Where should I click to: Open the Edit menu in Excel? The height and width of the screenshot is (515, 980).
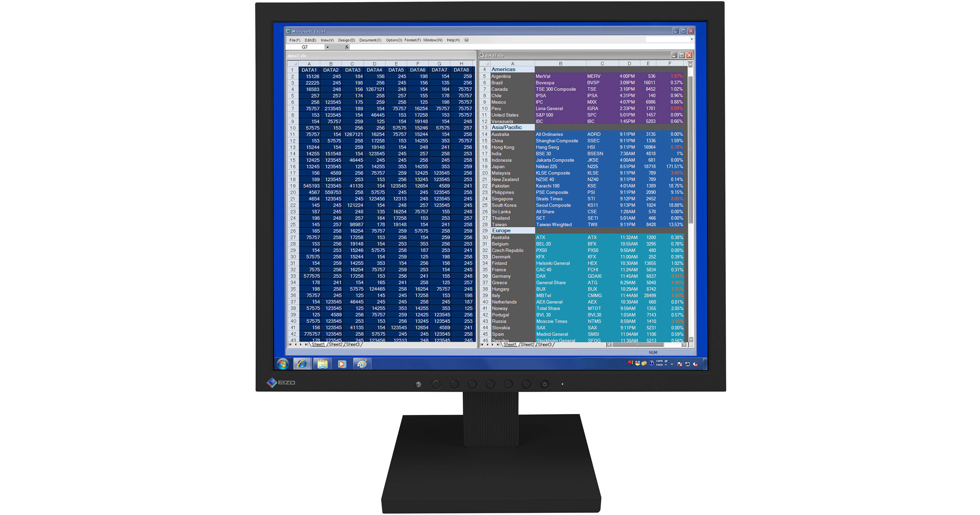pyautogui.click(x=308, y=40)
